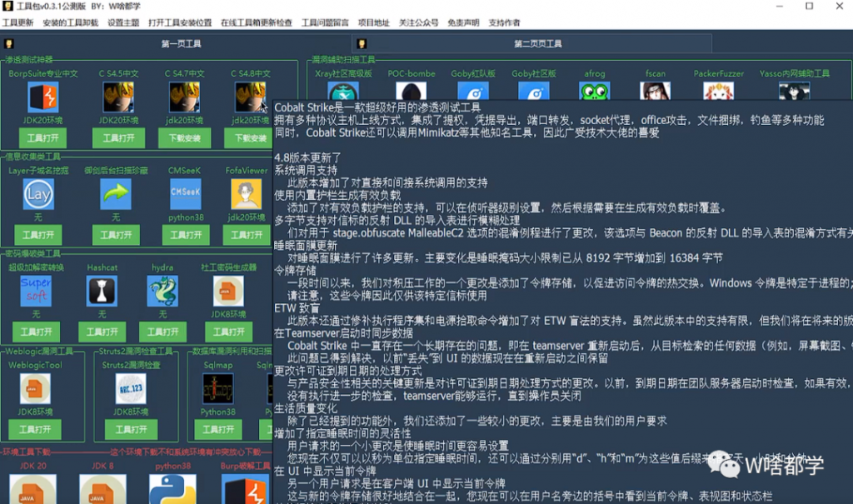The height and width of the screenshot is (504, 853).
Task: Click the BurpSuite专业中文 tool icon
Action: point(43,97)
